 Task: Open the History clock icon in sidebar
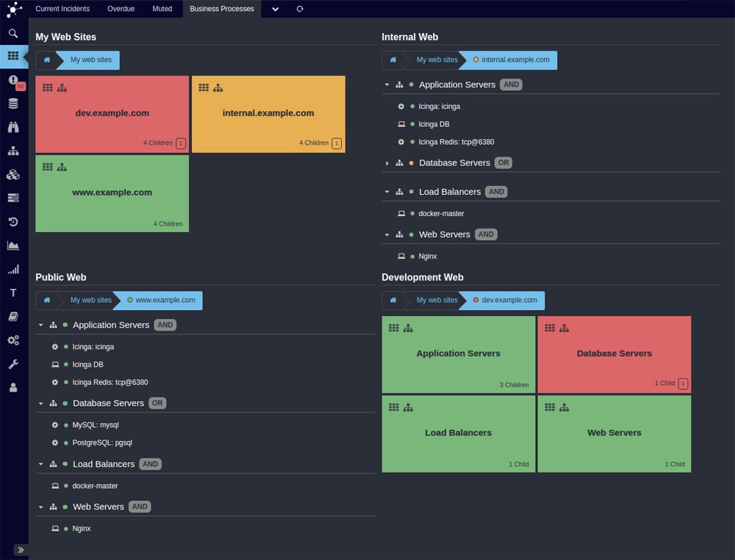click(x=13, y=221)
